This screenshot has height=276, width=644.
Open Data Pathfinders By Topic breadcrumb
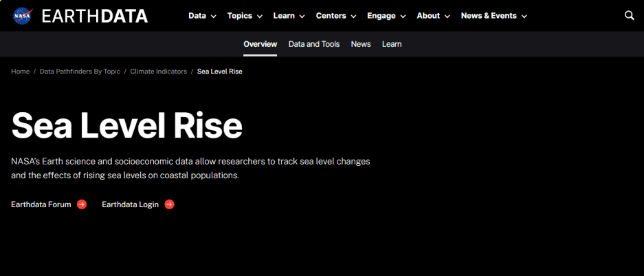[x=80, y=72]
